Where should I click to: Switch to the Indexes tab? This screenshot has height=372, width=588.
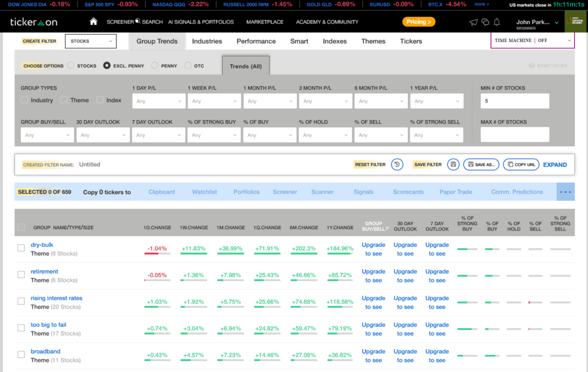click(x=335, y=41)
